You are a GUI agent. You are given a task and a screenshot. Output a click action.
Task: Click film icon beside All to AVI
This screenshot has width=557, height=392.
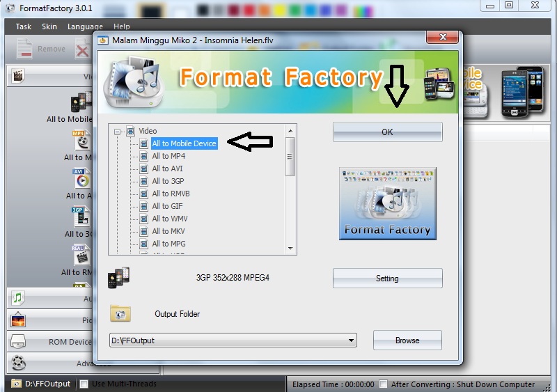coord(143,168)
